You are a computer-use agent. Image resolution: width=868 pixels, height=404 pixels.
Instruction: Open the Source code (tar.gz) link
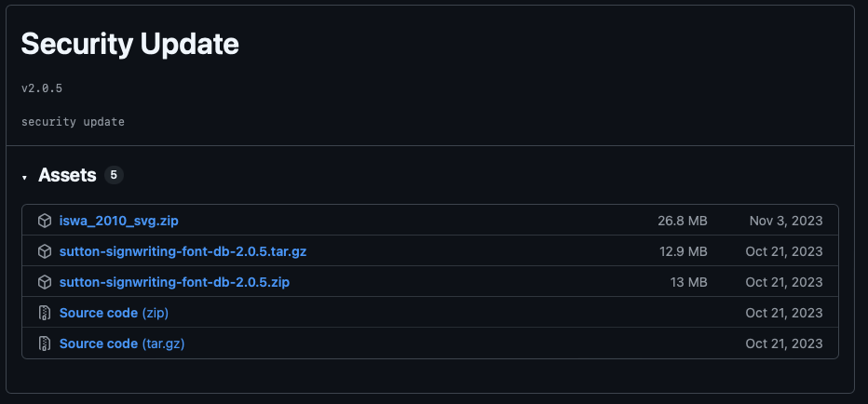122,343
